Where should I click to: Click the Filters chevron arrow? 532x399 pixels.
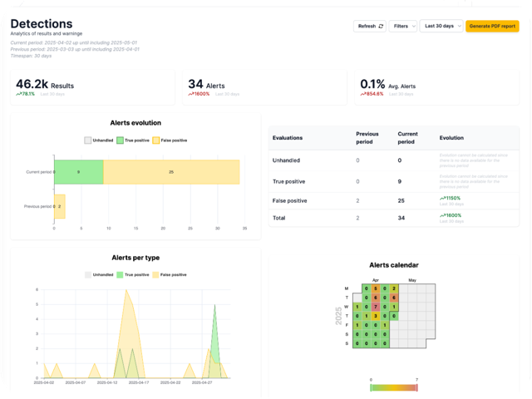pos(412,27)
